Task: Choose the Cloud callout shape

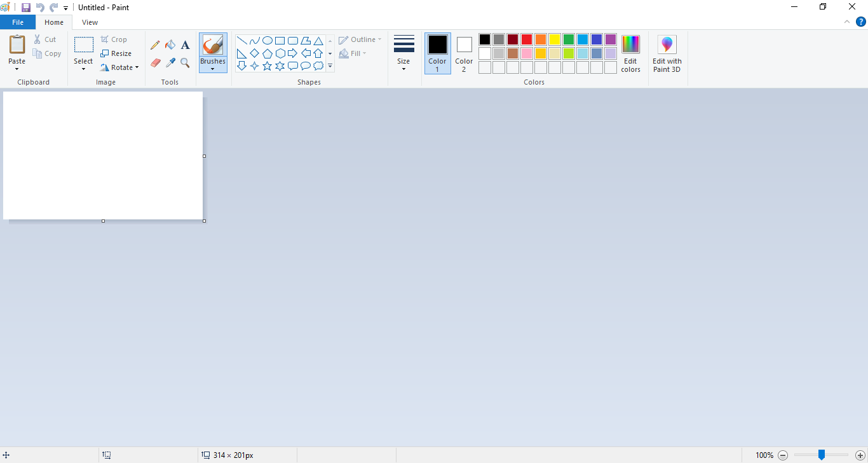Action: coord(318,66)
